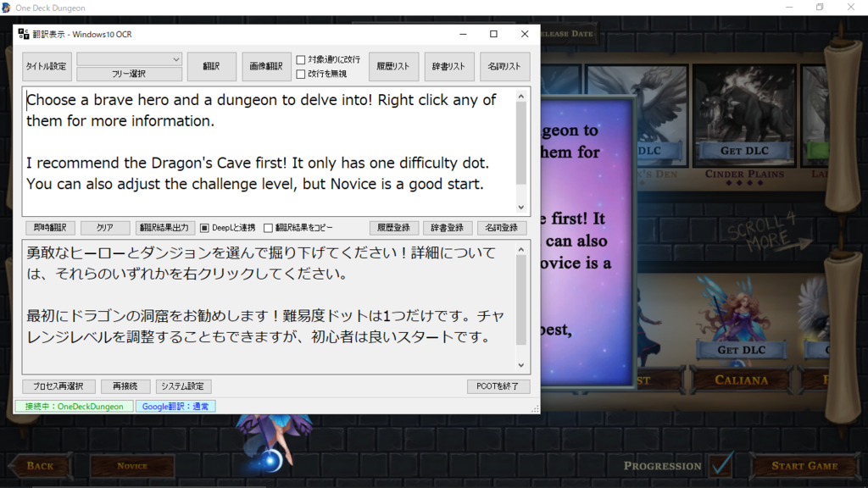Image resolution: width=868 pixels, height=488 pixels.
Task: Open the 辞書リスト dictionary list
Action: click(449, 66)
